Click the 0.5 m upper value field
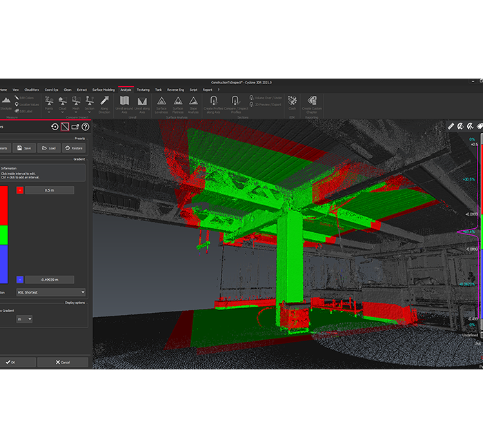Viewport: 483px width, 448px height. click(49, 190)
